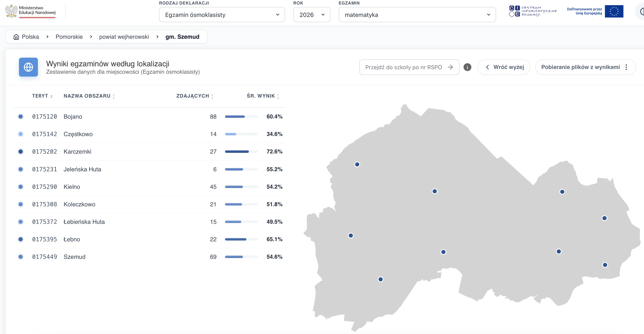Viewport: 644px width, 334px height.
Task: Open the Łebno area name
Action: pos(72,239)
